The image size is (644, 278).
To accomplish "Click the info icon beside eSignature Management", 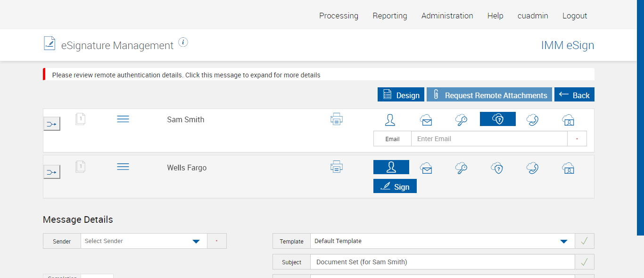I will tap(183, 42).
